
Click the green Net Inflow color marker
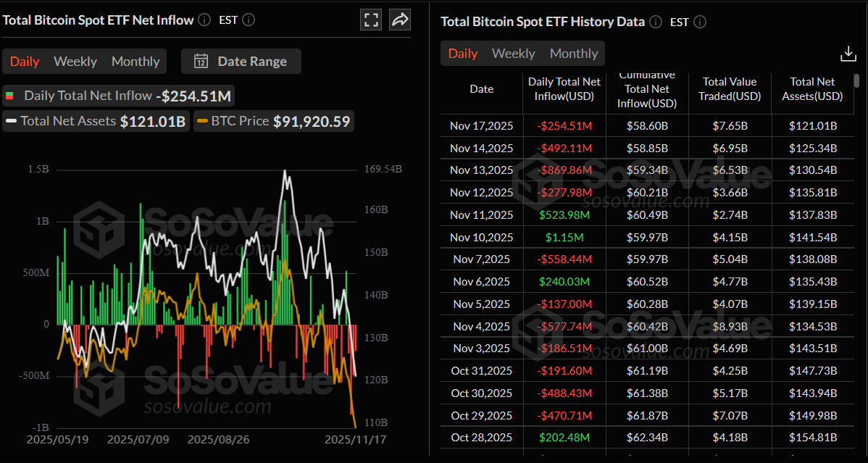coord(11,95)
